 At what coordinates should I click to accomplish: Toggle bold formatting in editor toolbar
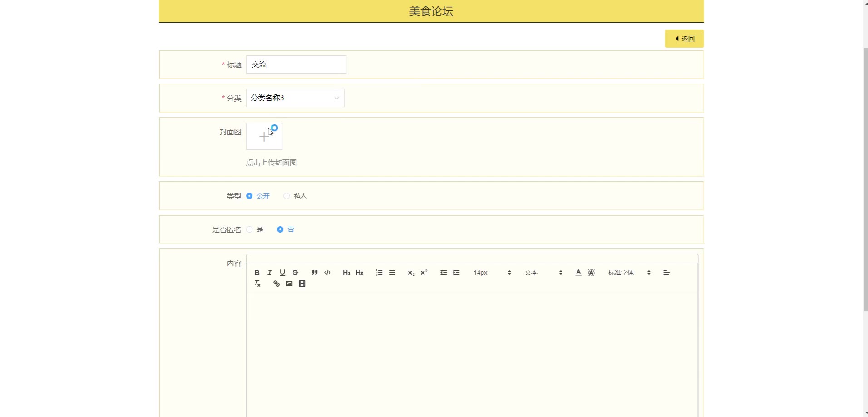click(257, 273)
